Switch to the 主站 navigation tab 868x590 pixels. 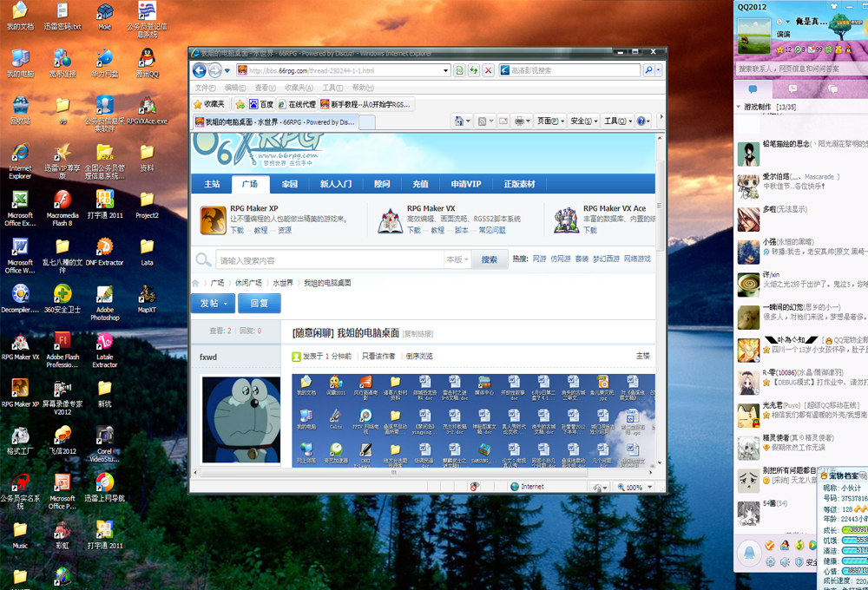point(212,184)
